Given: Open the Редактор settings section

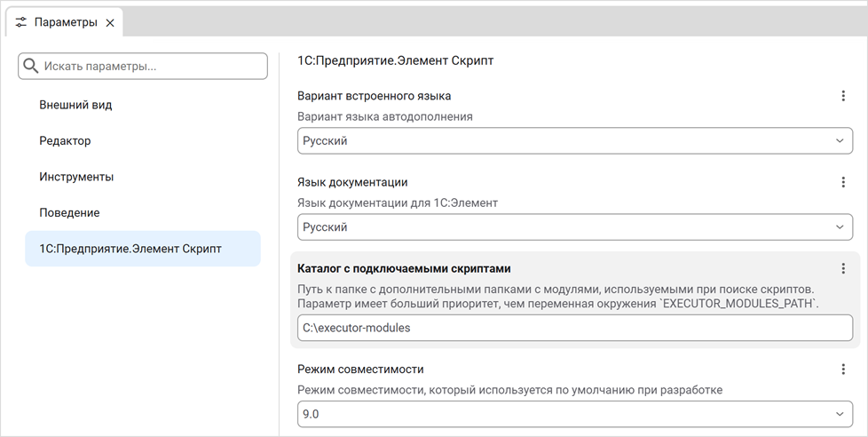Looking at the screenshot, I should [65, 140].
